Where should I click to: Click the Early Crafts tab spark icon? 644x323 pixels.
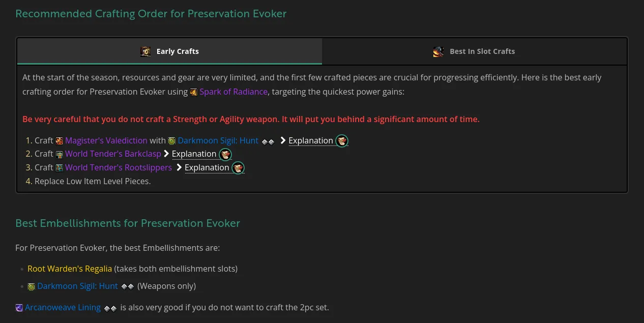(x=145, y=51)
